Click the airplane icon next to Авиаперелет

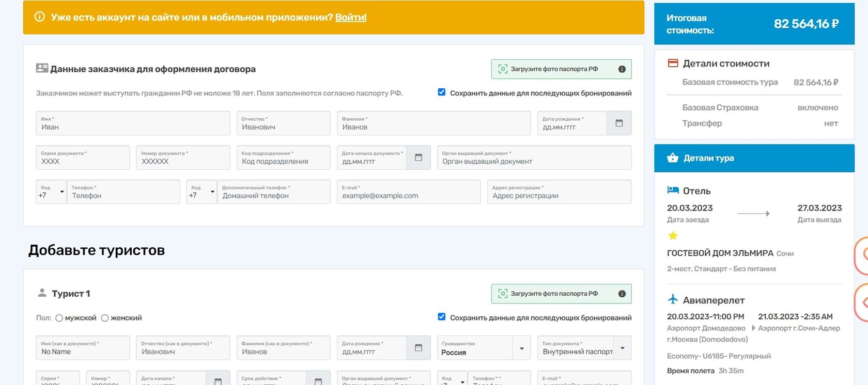pos(673,299)
